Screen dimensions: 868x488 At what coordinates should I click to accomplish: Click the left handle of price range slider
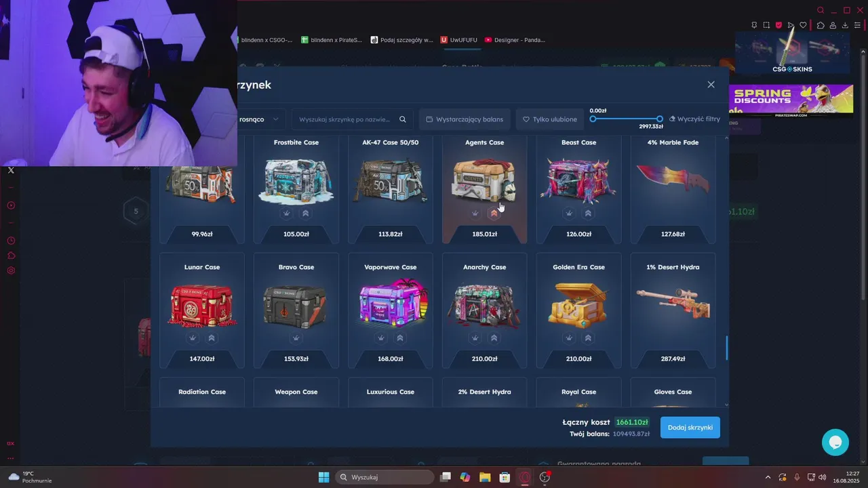593,119
